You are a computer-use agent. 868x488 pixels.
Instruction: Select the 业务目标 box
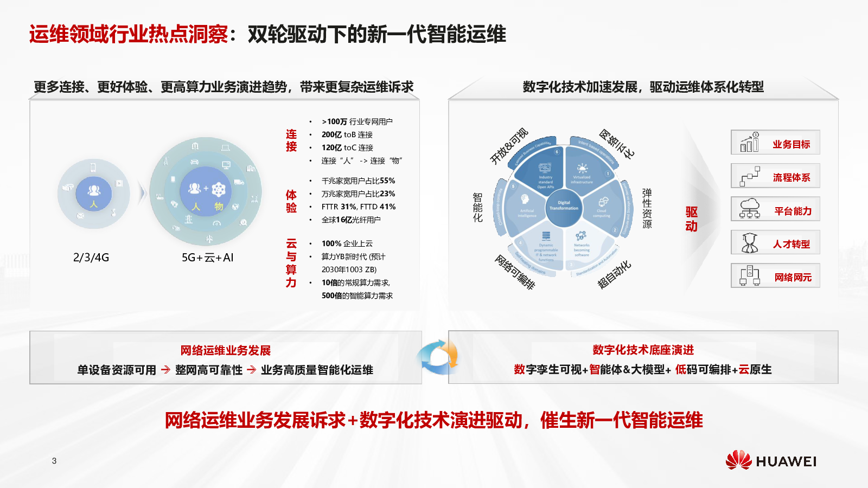click(x=775, y=143)
